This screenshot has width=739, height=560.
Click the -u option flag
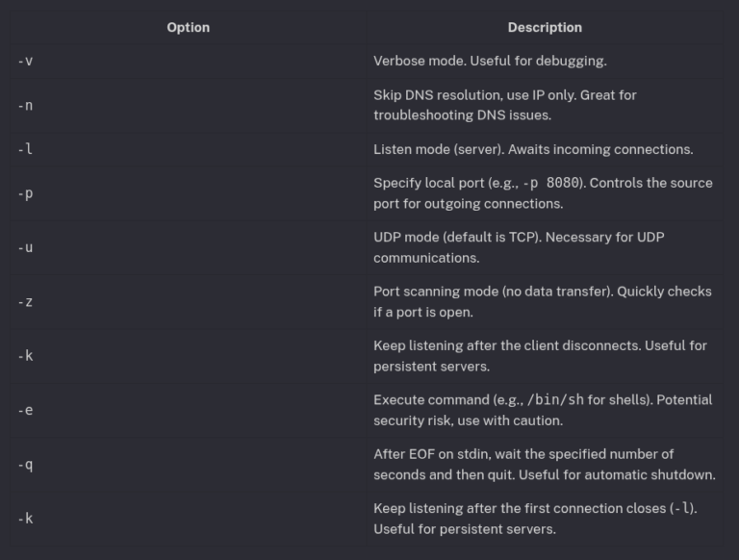point(26,247)
